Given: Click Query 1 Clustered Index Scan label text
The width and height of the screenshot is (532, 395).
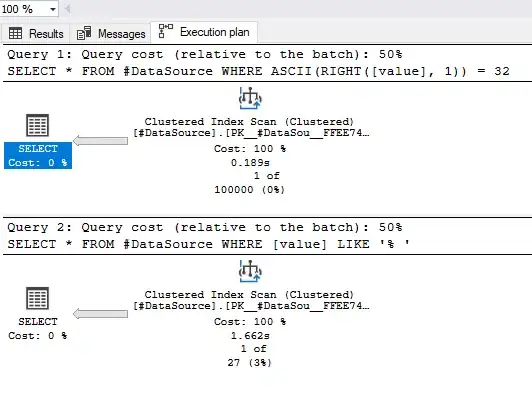Looking at the screenshot, I should point(250,121).
